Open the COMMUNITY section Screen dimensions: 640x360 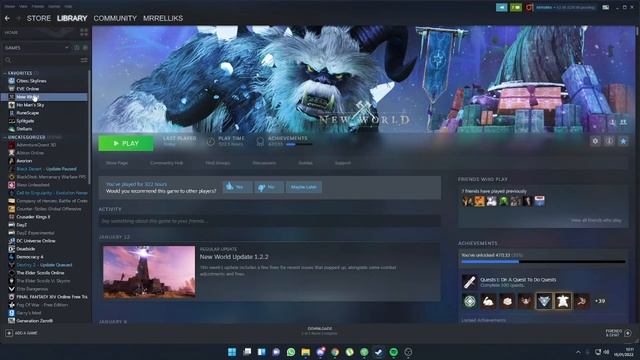(x=115, y=18)
